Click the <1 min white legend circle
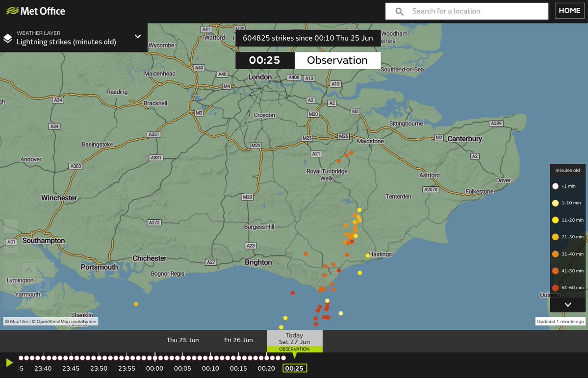The image size is (588, 378). click(555, 186)
